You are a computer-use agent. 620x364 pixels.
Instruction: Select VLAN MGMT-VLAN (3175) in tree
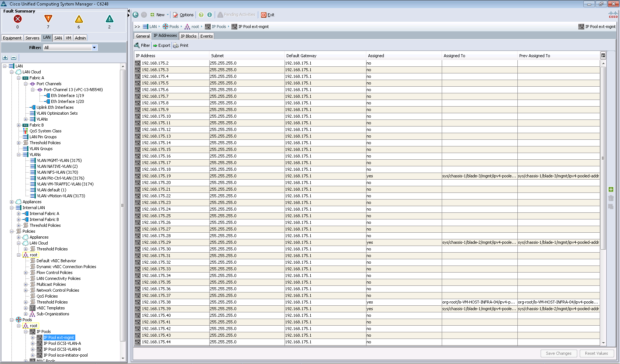click(x=59, y=160)
